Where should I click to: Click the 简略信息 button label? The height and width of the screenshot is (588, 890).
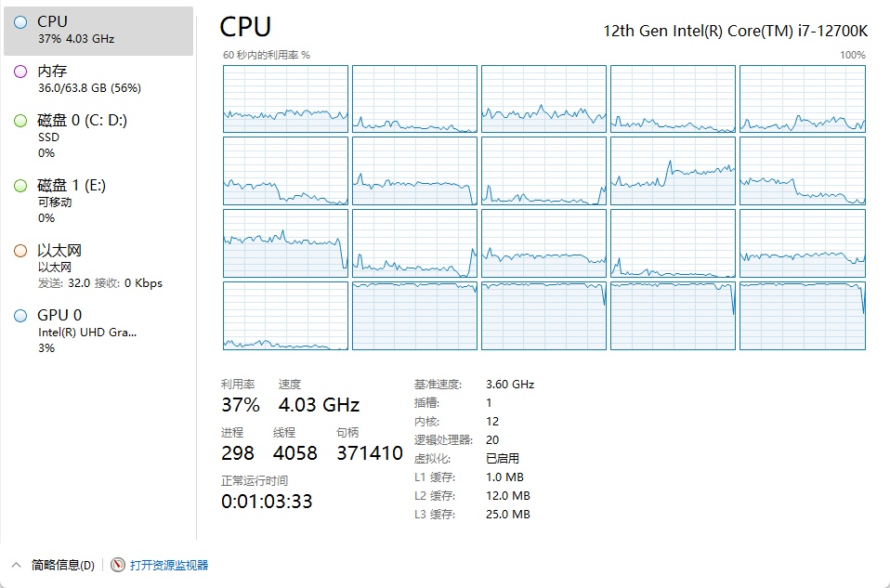[x=62, y=565]
